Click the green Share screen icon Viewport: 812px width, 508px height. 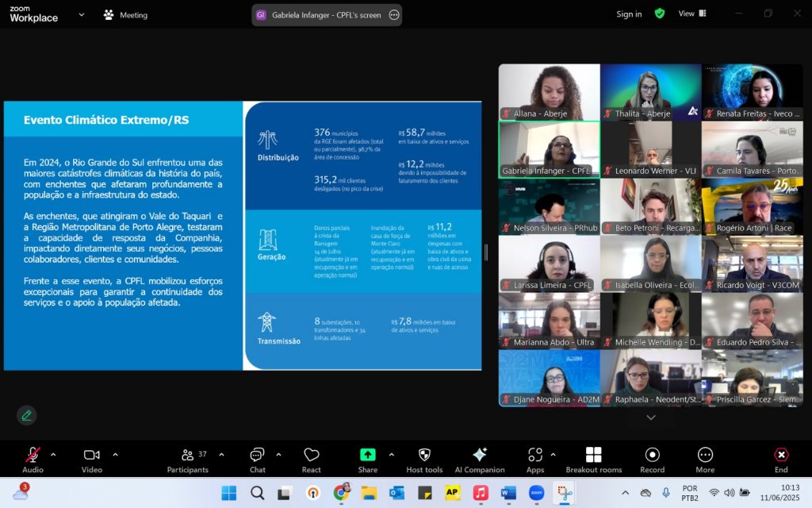pos(368,455)
